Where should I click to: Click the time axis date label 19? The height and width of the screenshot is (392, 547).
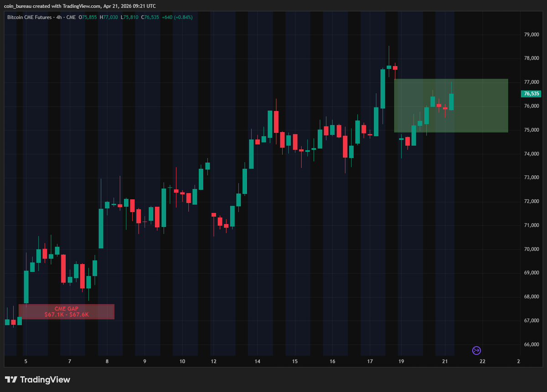click(x=401, y=361)
